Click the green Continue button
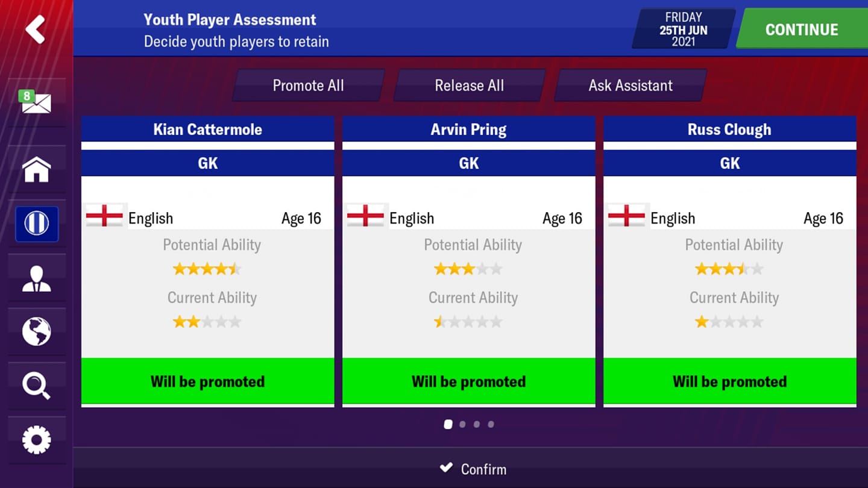Image resolution: width=868 pixels, height=488 pixels. click(x=802, y=30)
